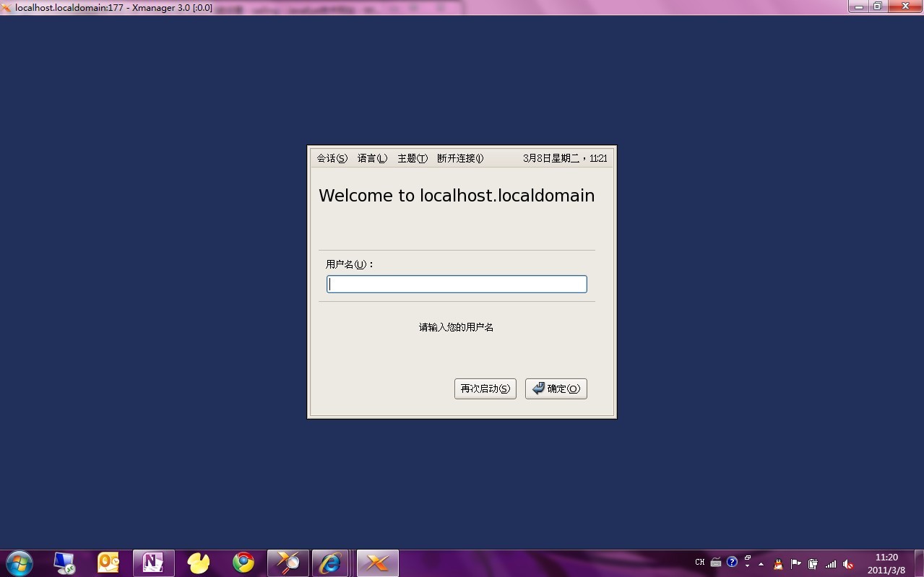The width and height of the screenshot is (924, 577).
Task: Open Xbrowser magnifier icon in taskbar
Action: 288,563
